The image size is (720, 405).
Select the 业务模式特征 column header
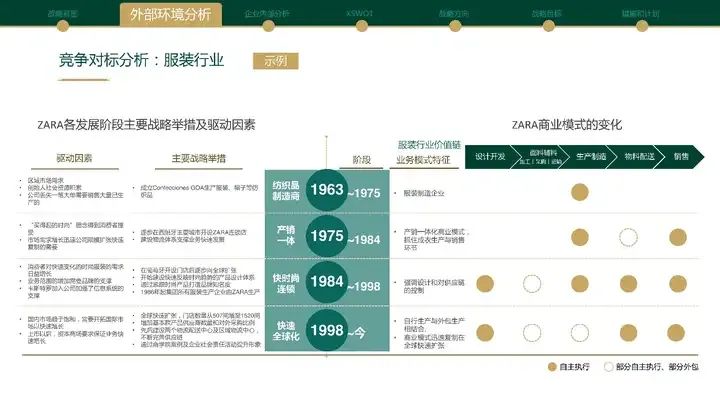[423, 160]
